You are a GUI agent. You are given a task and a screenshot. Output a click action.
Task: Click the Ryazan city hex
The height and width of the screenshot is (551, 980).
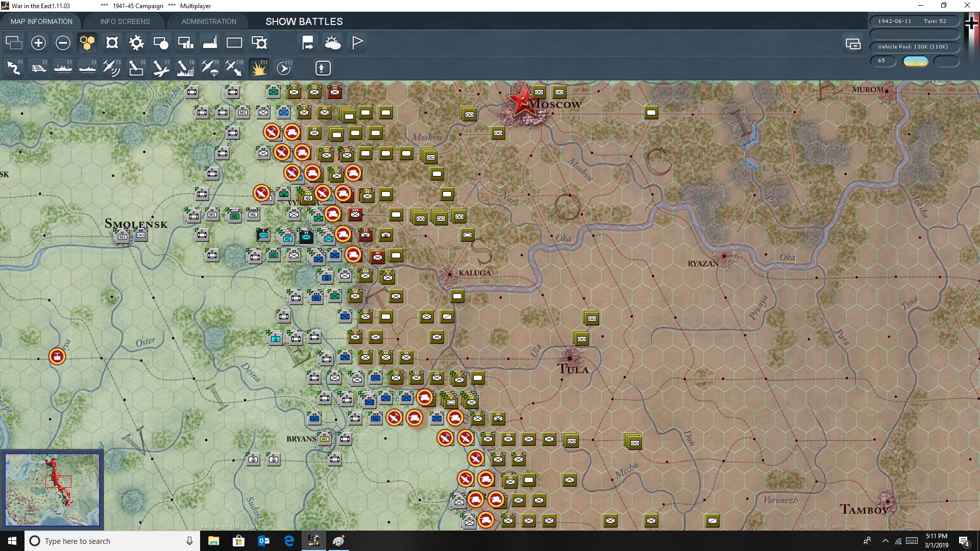pyautogui.click(x=724, y=256)
